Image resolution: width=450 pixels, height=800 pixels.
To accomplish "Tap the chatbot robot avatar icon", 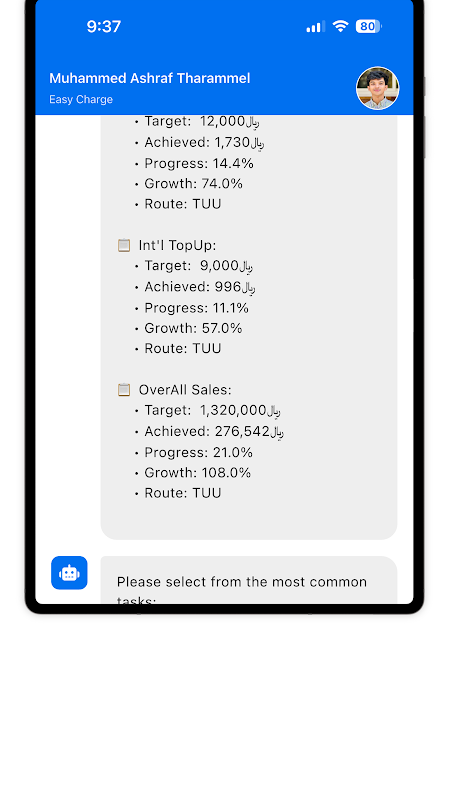I will (69, 572).
